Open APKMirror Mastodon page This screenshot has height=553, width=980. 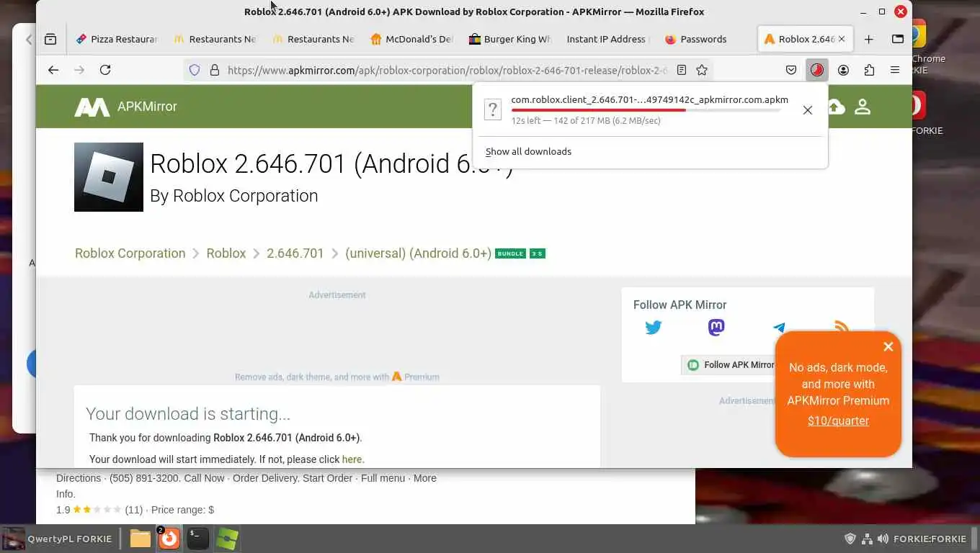click(x=716, y=328)
